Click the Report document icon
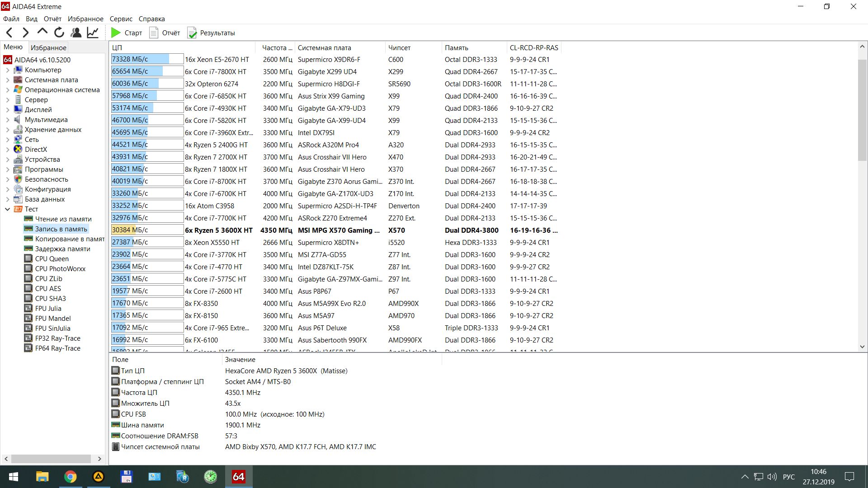This screenshot has width=868, height=488. point(154,33)
